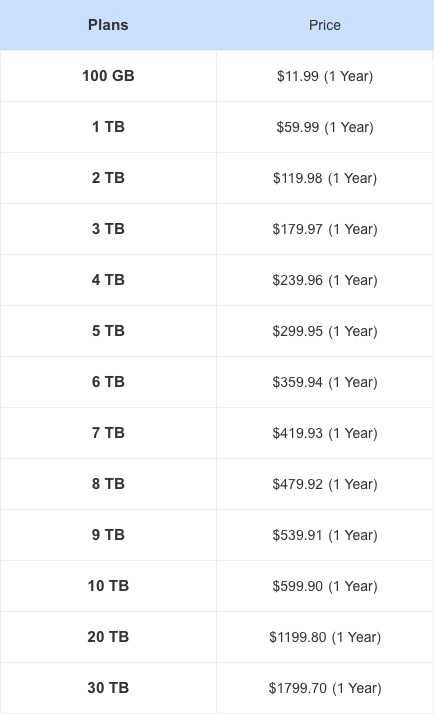Select the 100 GB plan cell
Viewport: 434px width, 714px height.
108,76
